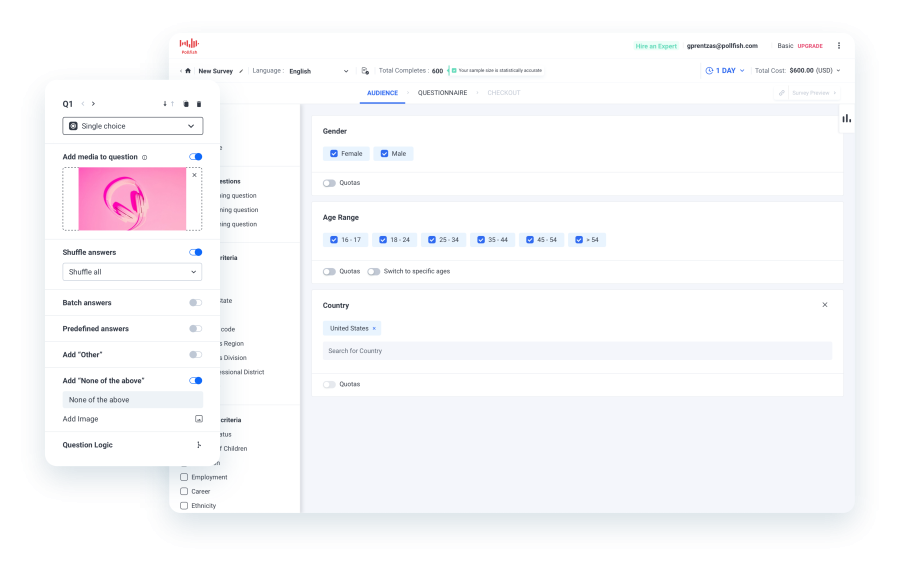
Task: Click the home icon beside New Survey
Action: 187,71
